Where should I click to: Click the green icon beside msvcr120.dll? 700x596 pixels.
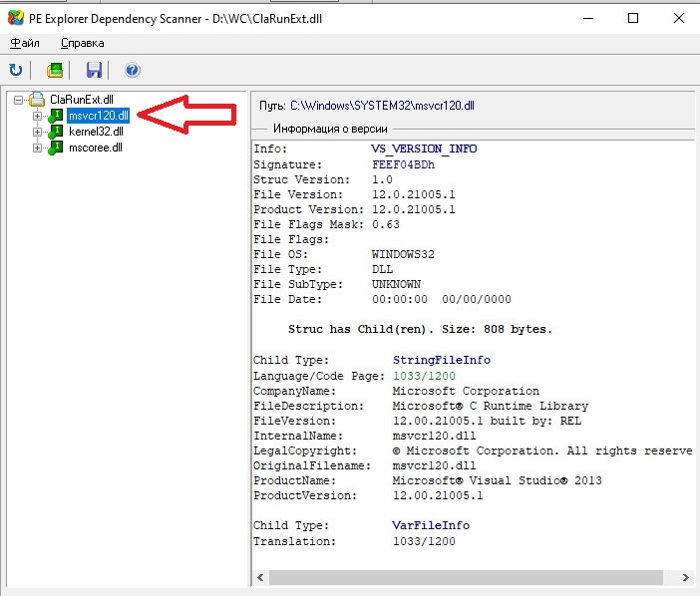pos(56,116)
